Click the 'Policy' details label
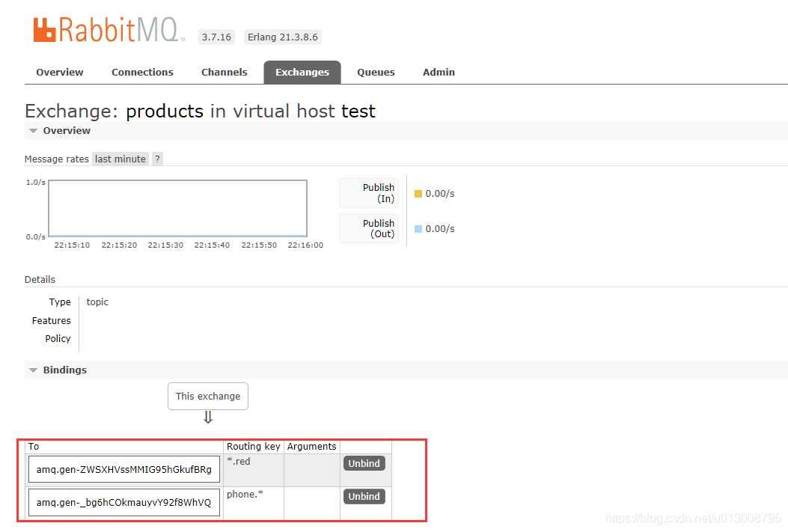The width and height of the screenshot is (788, 532). 58,339
